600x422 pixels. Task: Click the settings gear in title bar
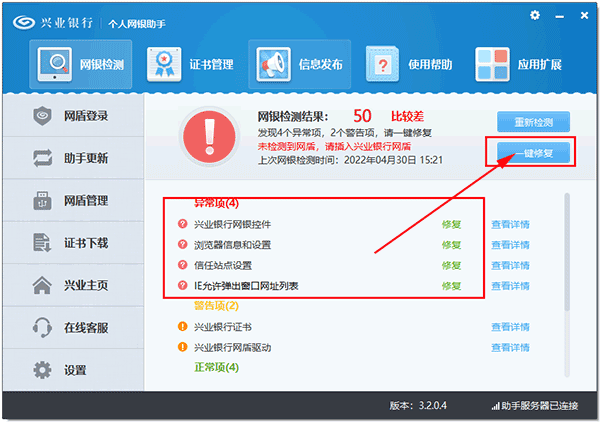coord(535,15)
